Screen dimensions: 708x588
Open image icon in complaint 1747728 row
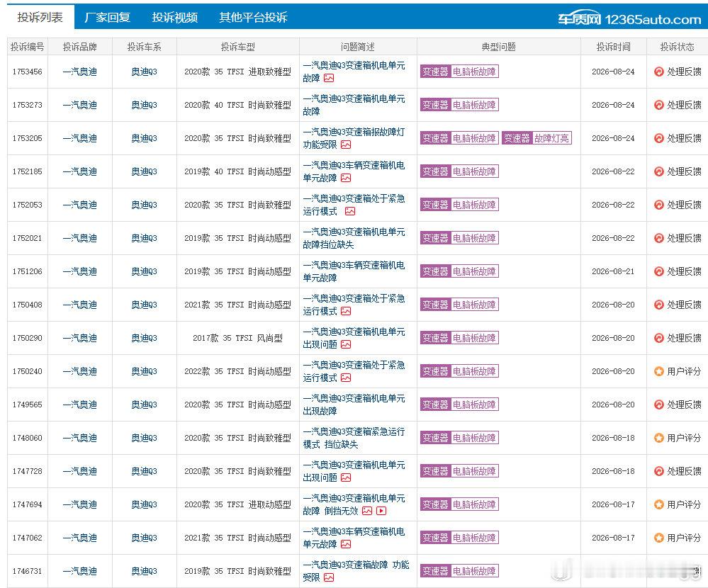click(x=346, y=477)
